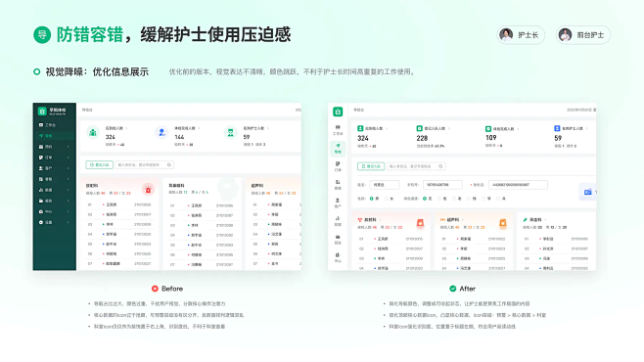The height and width of the screenshot is (362, 644).
Task: Click the blue person icon beside 144 in Before
Action: [161, 132]
